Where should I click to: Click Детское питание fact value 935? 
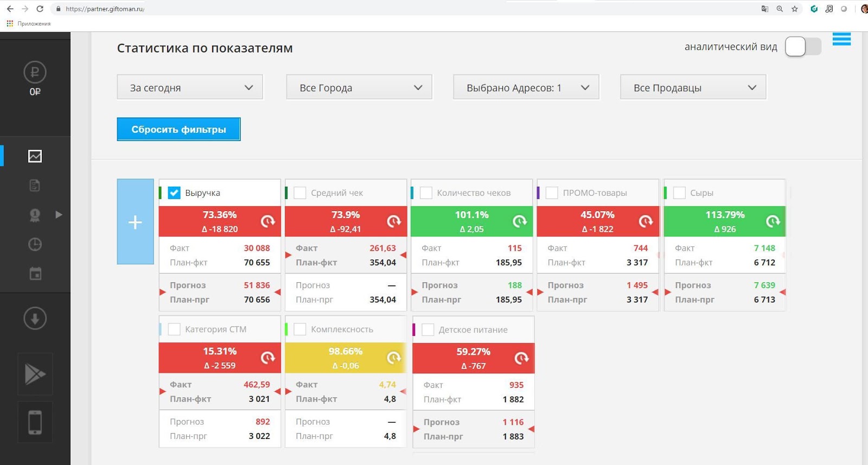click(516, 385)
